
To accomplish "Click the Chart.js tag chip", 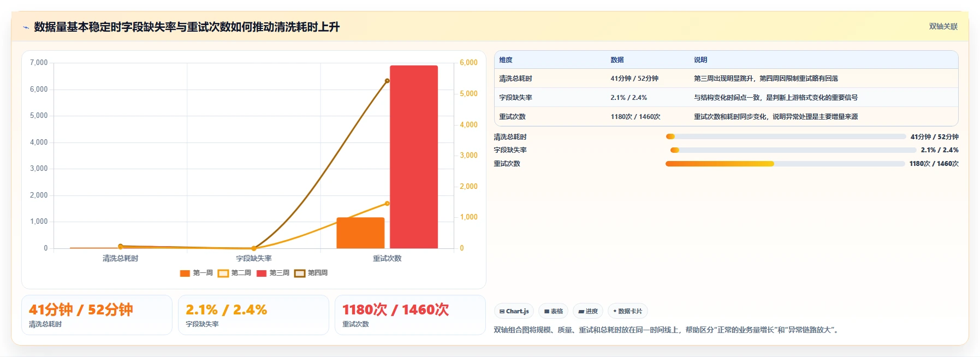I will (514, 311).
